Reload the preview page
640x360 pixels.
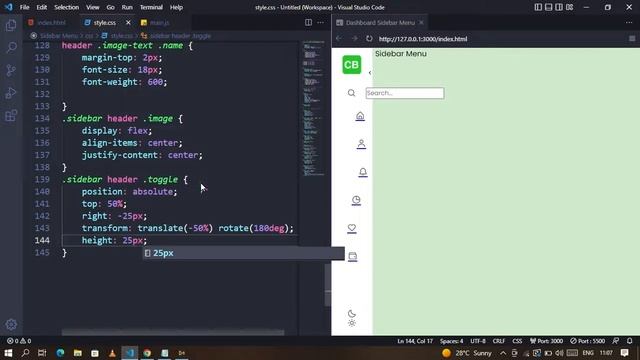369,38
